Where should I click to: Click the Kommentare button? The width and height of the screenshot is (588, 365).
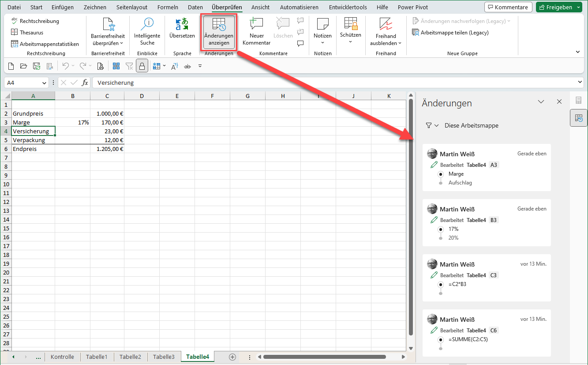tap(508, 7)
